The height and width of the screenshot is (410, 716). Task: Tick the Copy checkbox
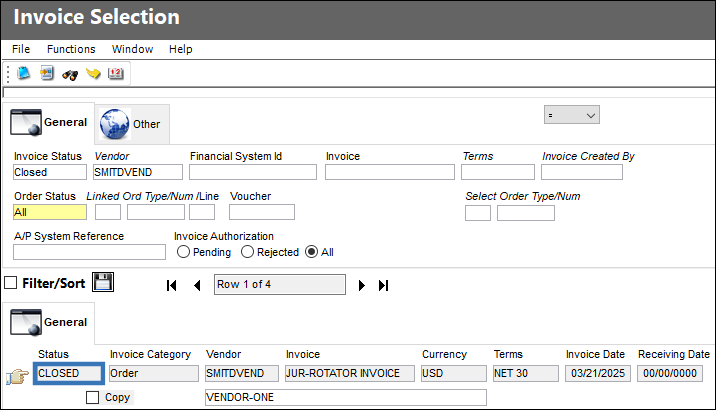92,397
